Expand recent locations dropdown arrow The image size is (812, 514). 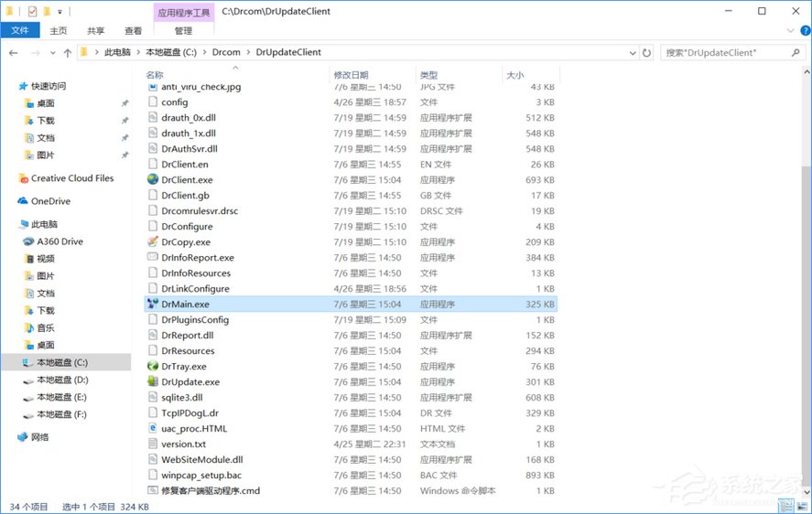[x=52, y=53]
